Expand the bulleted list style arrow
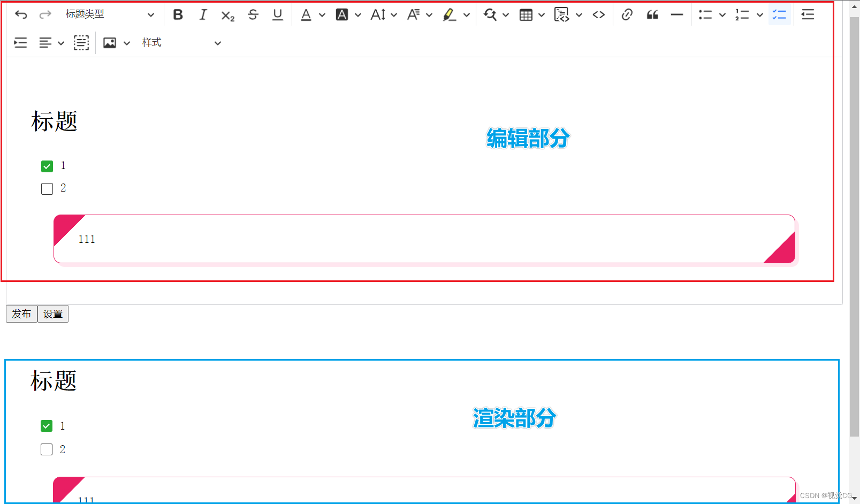The image size is (860, 504). pyautogui.click(x=722, y=15)
